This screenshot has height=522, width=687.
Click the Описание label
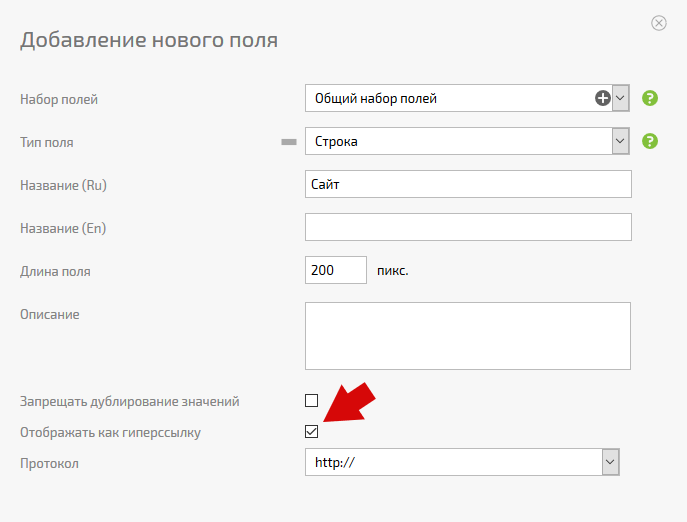(x=50, y=314)
